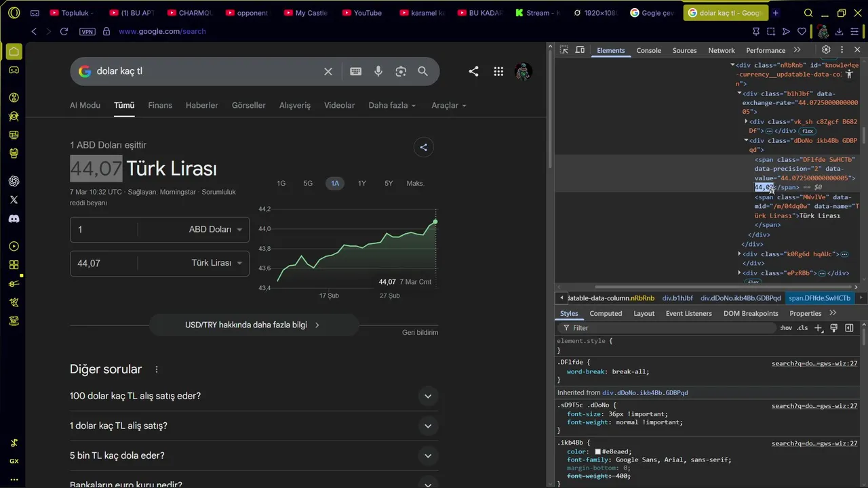Image resolution: width=868 pixels, height=488 pixels.
Task: Open the AI Modu search mode
Action: pyautogui.click(x=85, y=105)
